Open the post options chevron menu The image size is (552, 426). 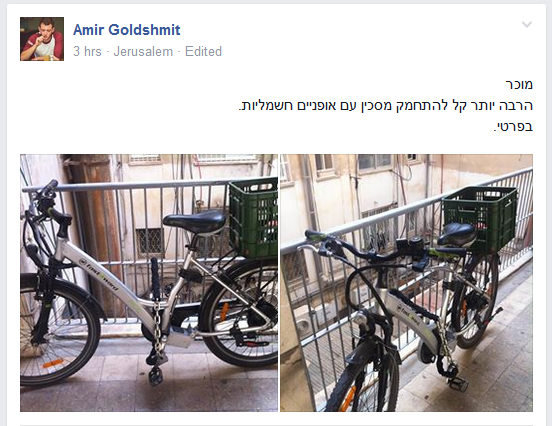tap(527, 25)
